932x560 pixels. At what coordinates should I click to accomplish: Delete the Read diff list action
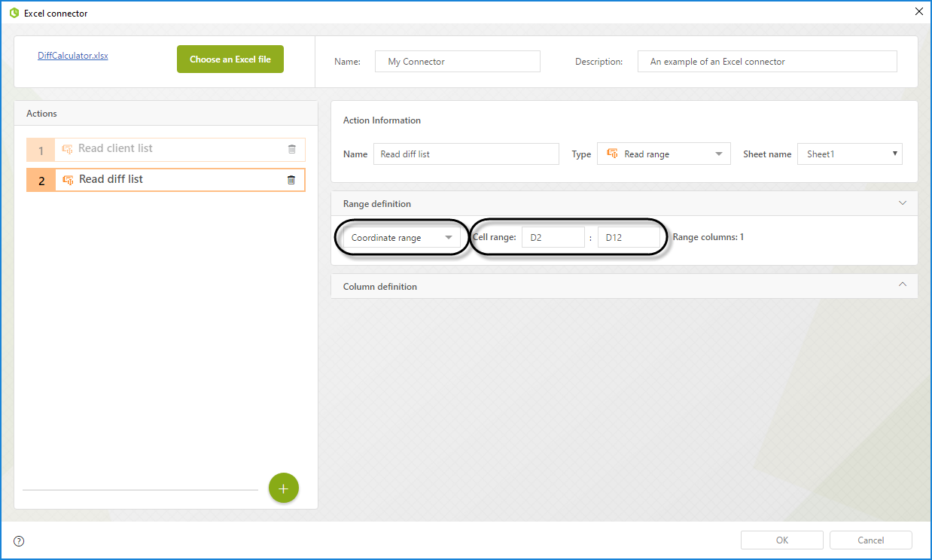tap(291, 180)
